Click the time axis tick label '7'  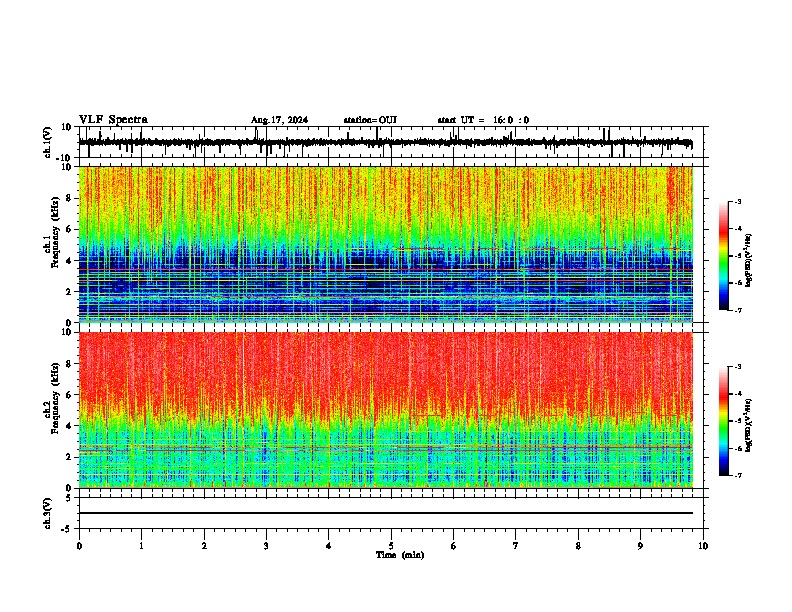pyautogui.click(x=516, y=546)
